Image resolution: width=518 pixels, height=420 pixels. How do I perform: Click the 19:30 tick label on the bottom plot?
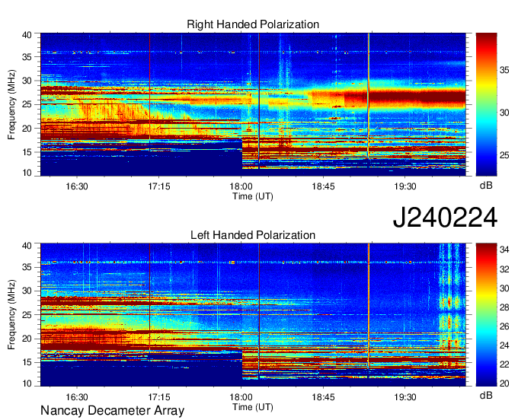(x=405, y=396)
